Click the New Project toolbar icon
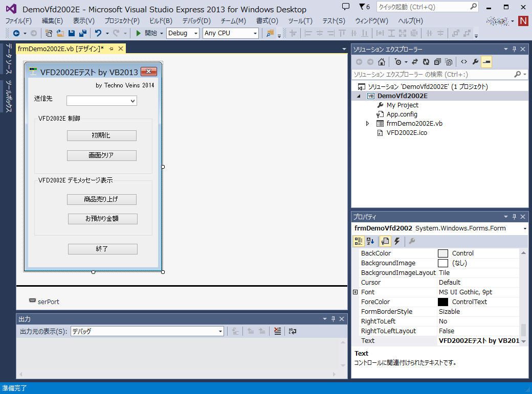Viewport: 532px width, 394px height. point(49,33)
